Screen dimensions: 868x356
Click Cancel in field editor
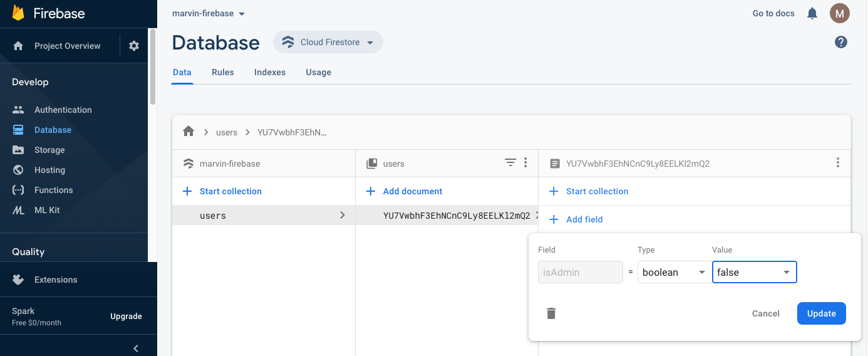[765, 313]
